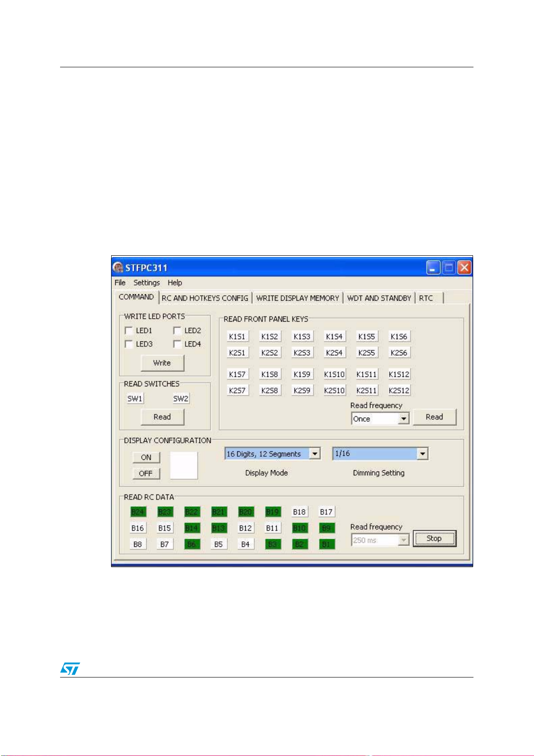Enable the LED1 checkbox
This screenshot has height=756, width=534.
pos(129,331)
